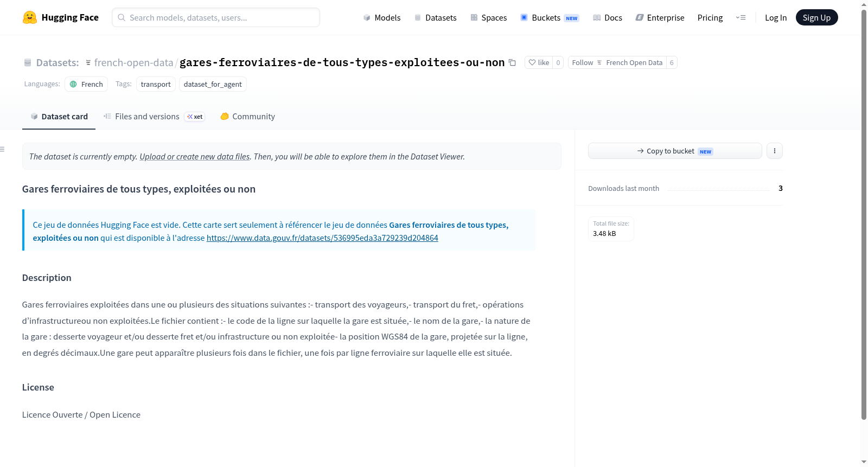This screenshot has width=868, height=467.
Task: Follow French Open Data organization
Action: 617,62
